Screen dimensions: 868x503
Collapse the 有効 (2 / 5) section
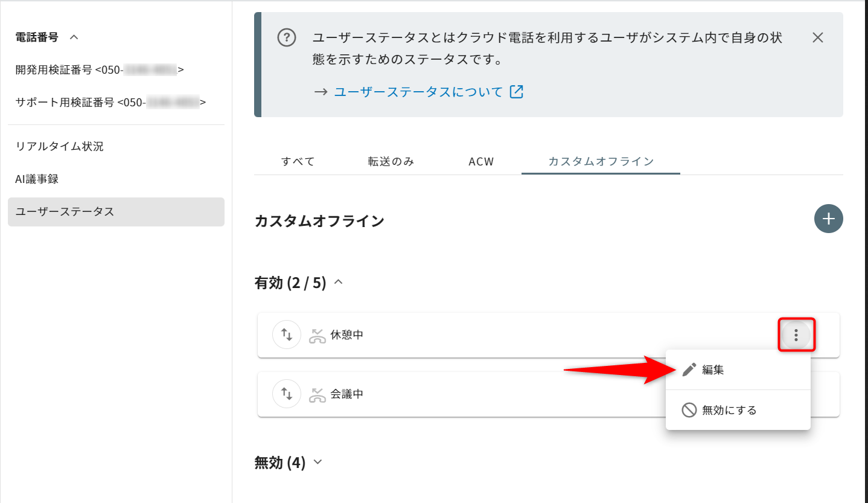[339, 282]
